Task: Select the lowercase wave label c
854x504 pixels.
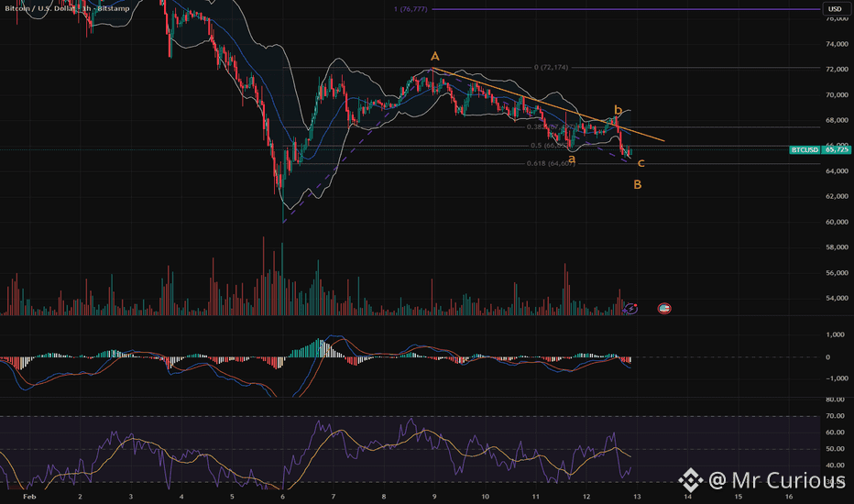Action: click(x=641, y=163)
